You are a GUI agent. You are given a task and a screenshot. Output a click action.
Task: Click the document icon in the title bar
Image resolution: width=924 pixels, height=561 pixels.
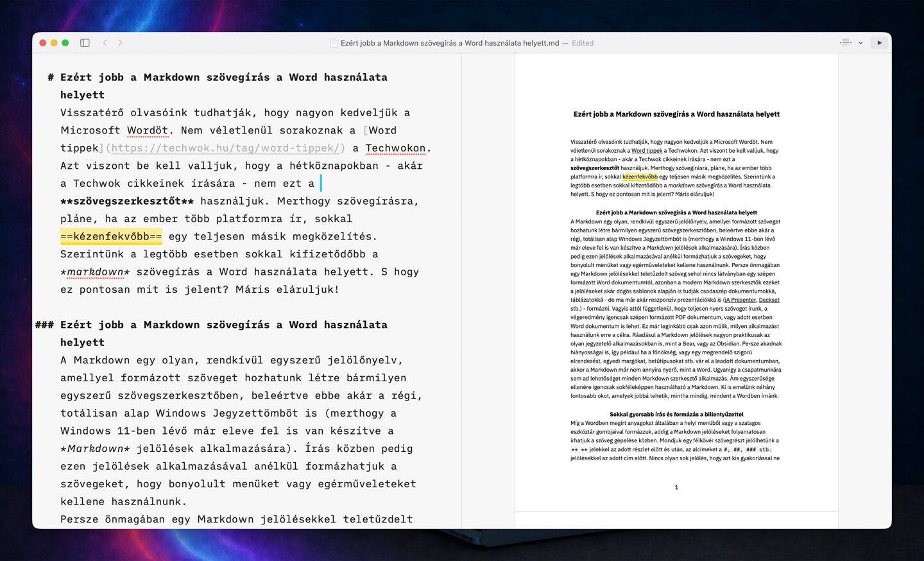pyautogui.click(x=334, y=43)
